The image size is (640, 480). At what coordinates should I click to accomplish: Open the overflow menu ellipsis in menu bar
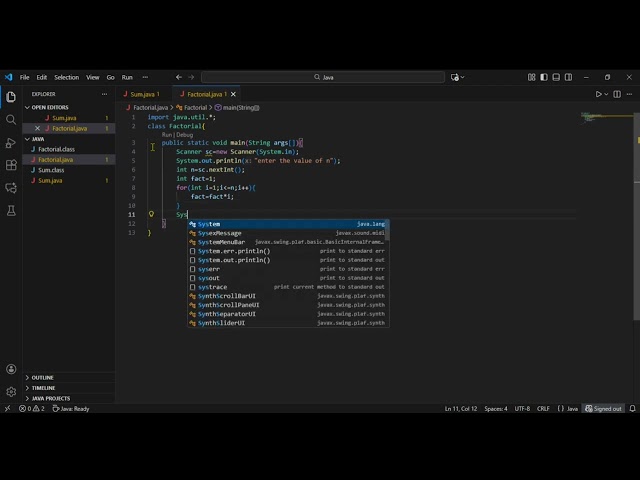[145, 77]
